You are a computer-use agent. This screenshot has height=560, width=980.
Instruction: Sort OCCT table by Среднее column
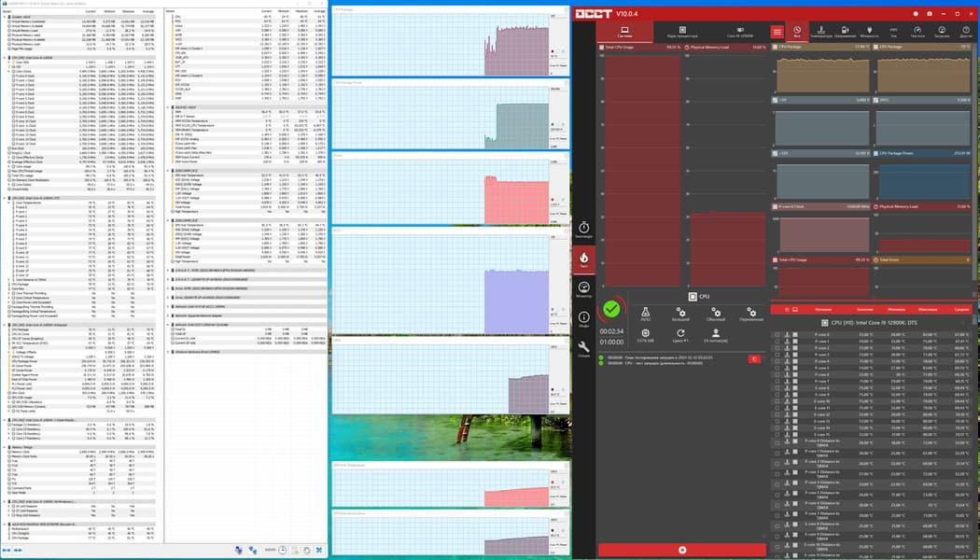pyautogui.click(x=961, y=309)
